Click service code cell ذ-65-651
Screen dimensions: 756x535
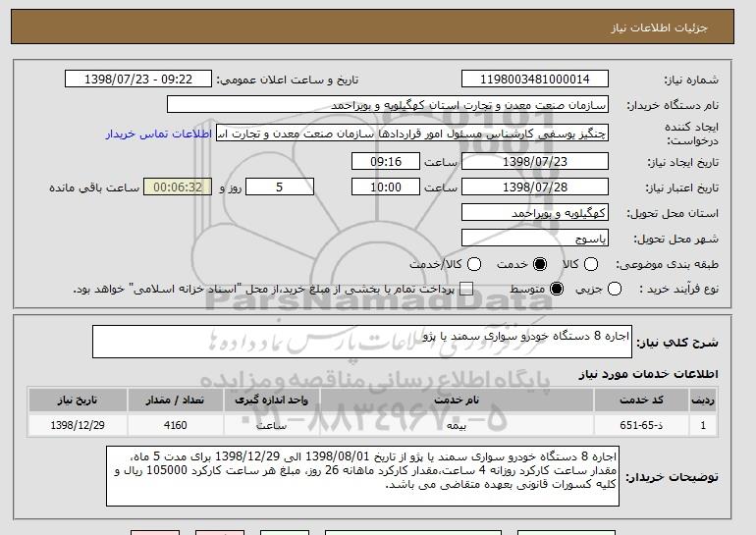[x=641, y=425]
